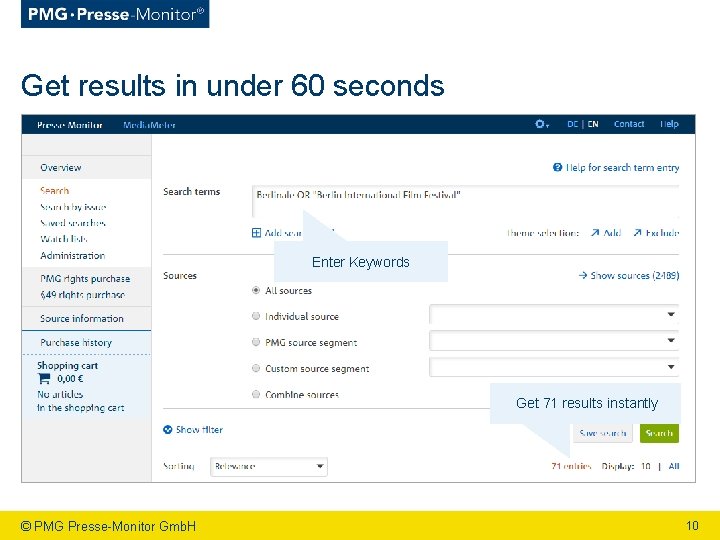Select the Individual source radio button
The height and width of the screenshot is (540, 720).
point(256,316)
